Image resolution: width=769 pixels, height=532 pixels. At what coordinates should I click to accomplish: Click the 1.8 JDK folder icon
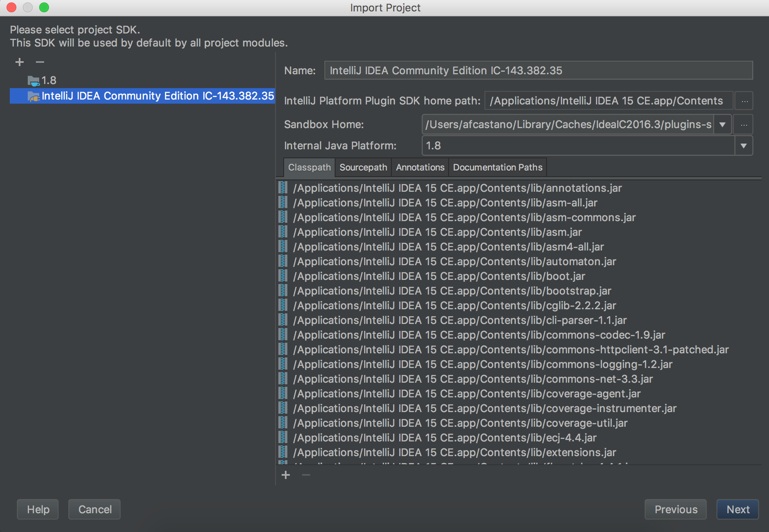pos(33,81)
